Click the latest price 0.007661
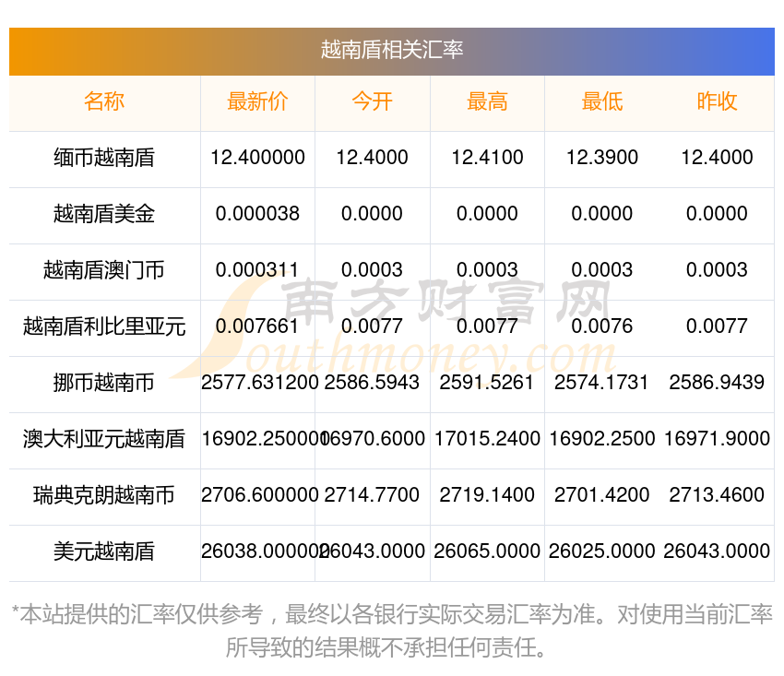 257,326
